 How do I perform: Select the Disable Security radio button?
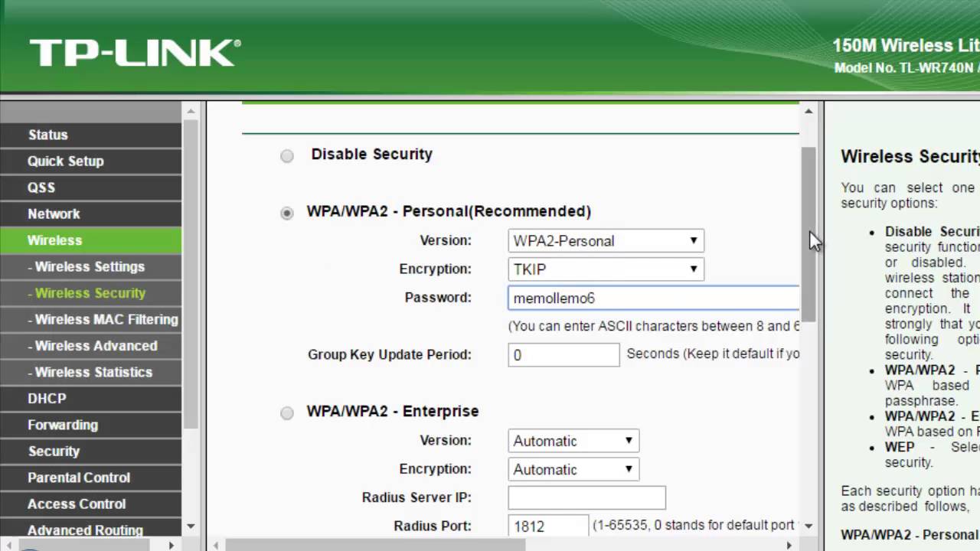[x=287, y=156]
